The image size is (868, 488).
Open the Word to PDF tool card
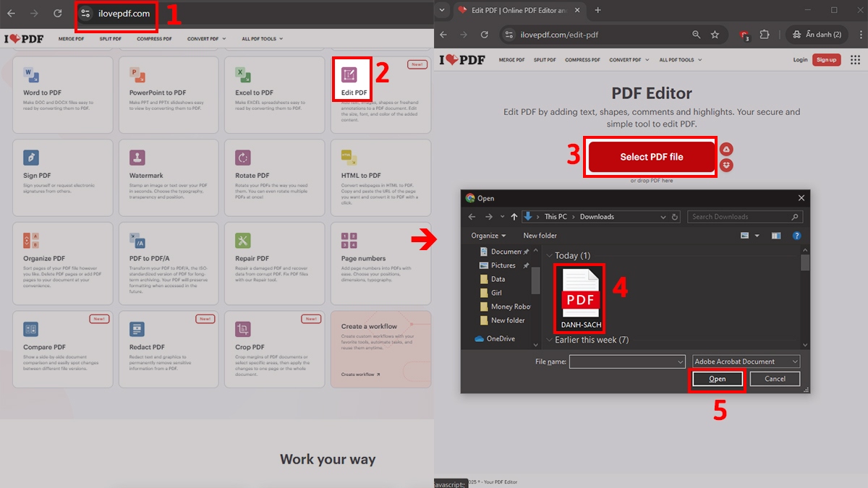point(63,95)
